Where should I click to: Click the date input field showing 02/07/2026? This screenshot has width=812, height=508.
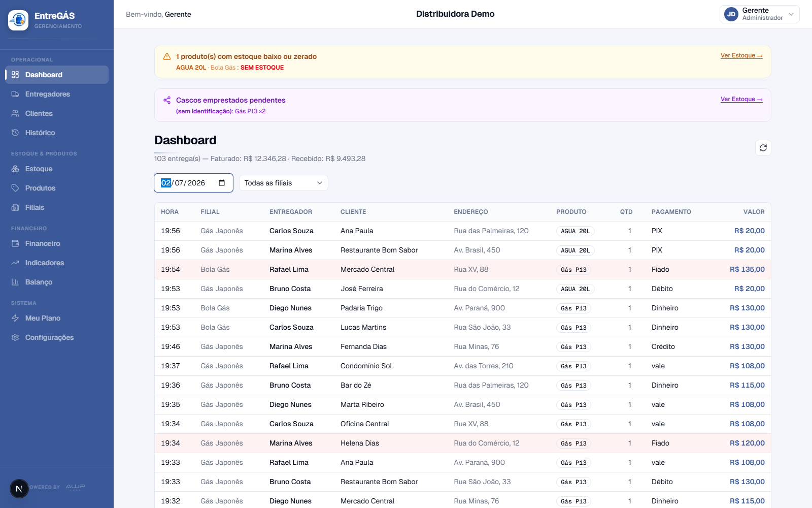(193, 183)
